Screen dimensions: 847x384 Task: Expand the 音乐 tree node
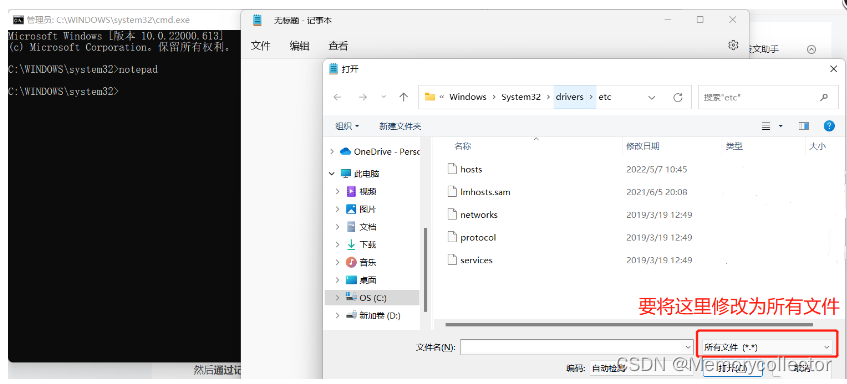click(x=338, y=262)
